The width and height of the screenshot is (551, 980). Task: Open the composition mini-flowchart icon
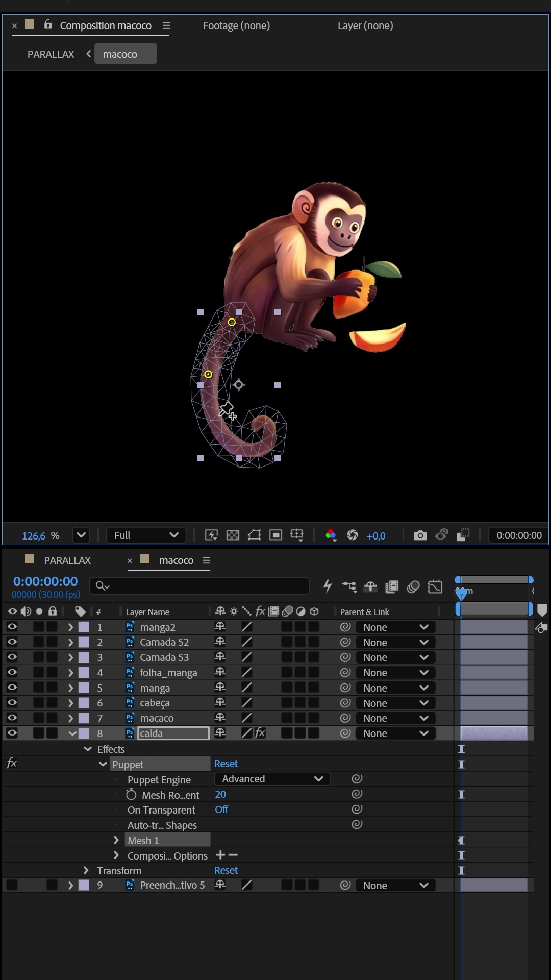pyautogui.click(x=349, y=587)
